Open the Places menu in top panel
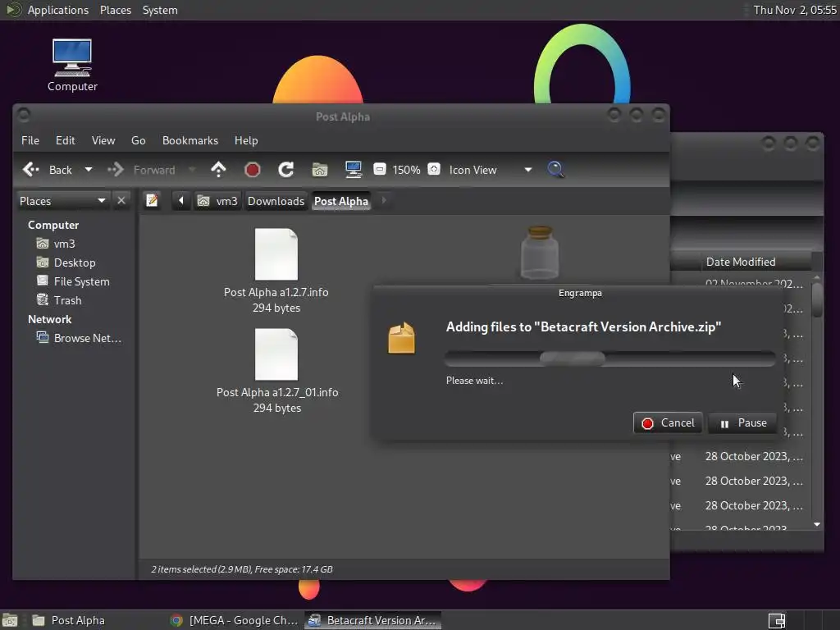The height and width of the screenshot is (630, 840). tap(115, 10)
